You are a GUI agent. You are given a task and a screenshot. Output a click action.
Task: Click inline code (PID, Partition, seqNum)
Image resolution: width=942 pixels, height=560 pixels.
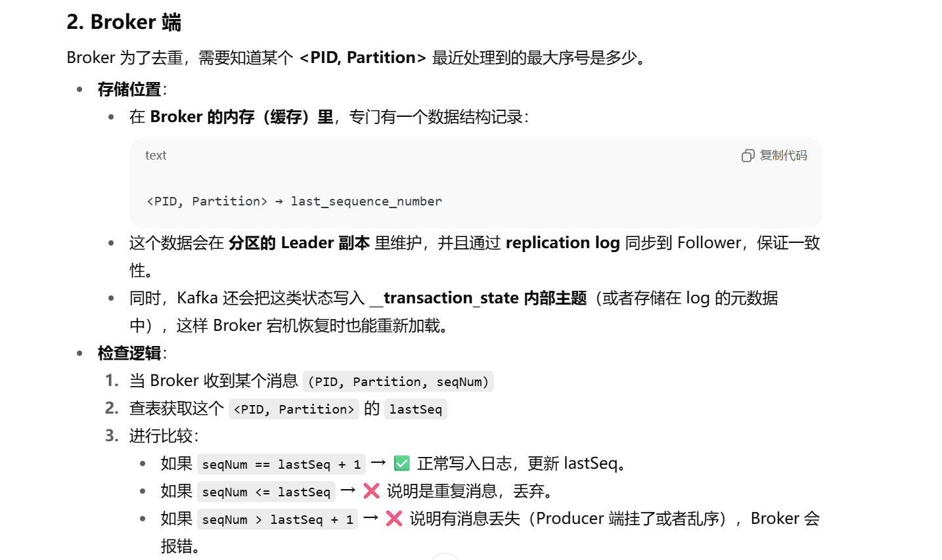point(398,381)
